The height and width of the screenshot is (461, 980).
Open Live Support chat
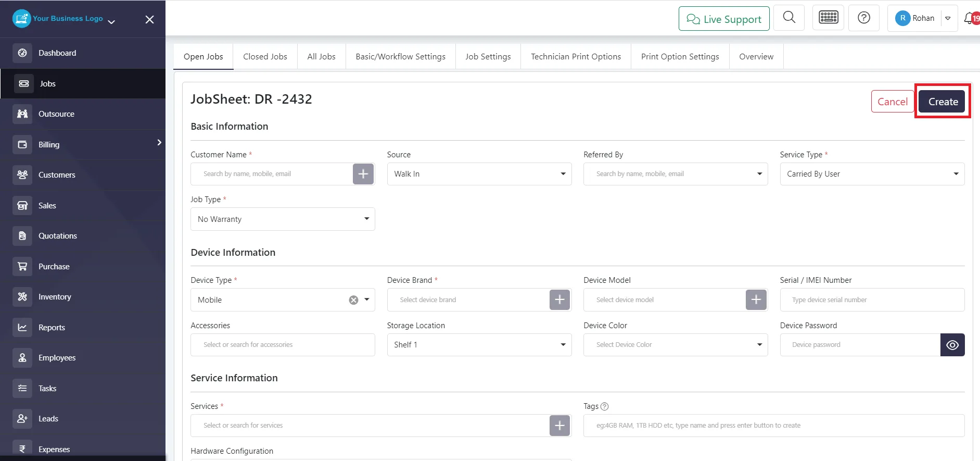[724, 19]
